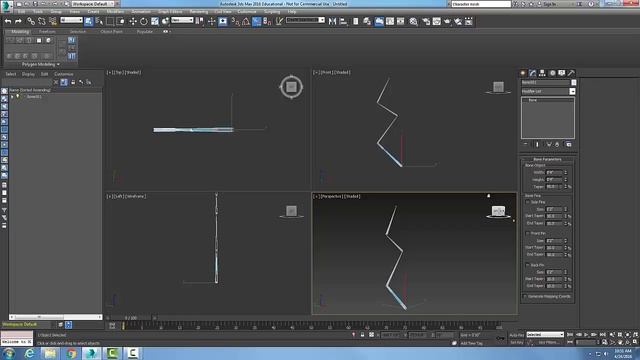
Task: Enable the Side Fins checkbox
Action: (x=527, y=202)
